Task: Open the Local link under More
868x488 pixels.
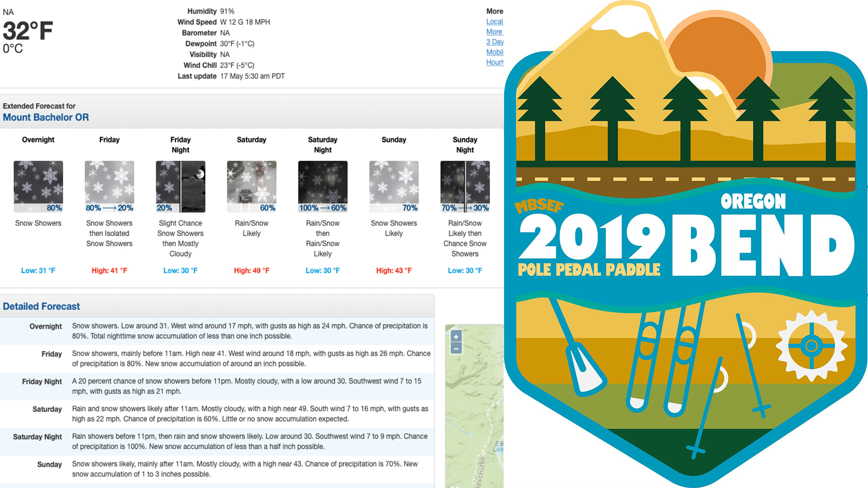Action: click(x=495, y=21)
